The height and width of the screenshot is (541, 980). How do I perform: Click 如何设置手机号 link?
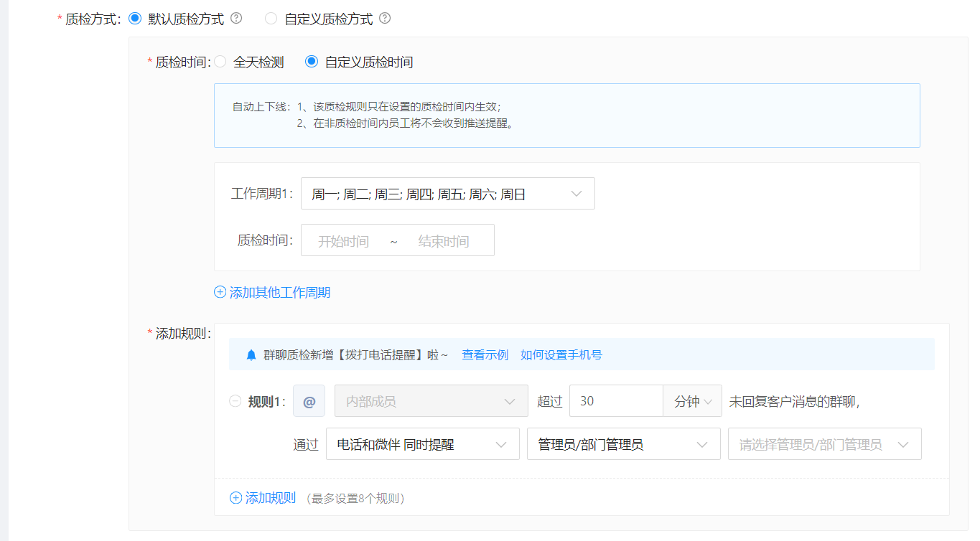pos(561,355)
